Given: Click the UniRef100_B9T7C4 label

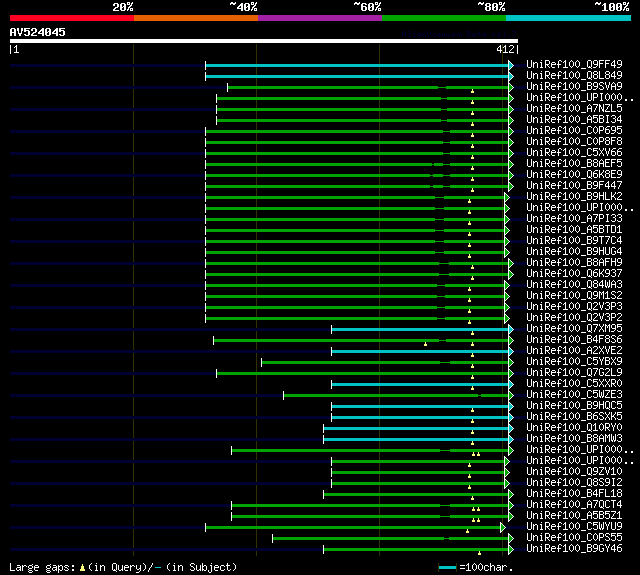Looking at the screenshot, I should click(x=574, y=241).
